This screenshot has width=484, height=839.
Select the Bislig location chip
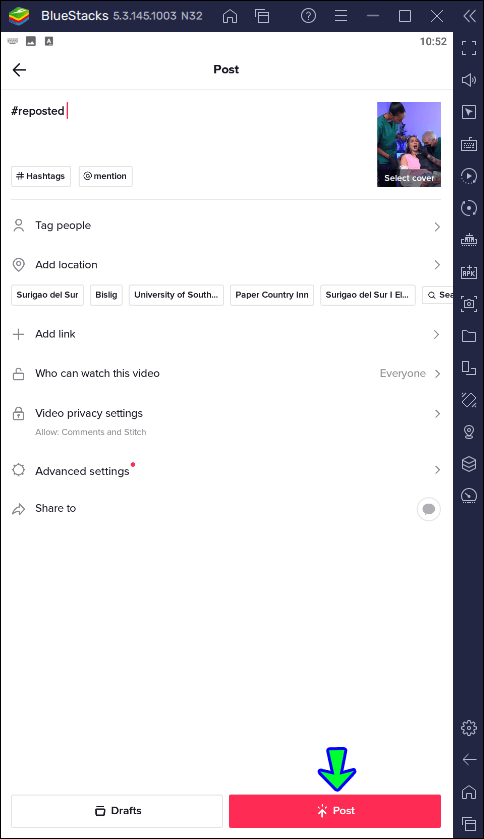click(106, 295)
